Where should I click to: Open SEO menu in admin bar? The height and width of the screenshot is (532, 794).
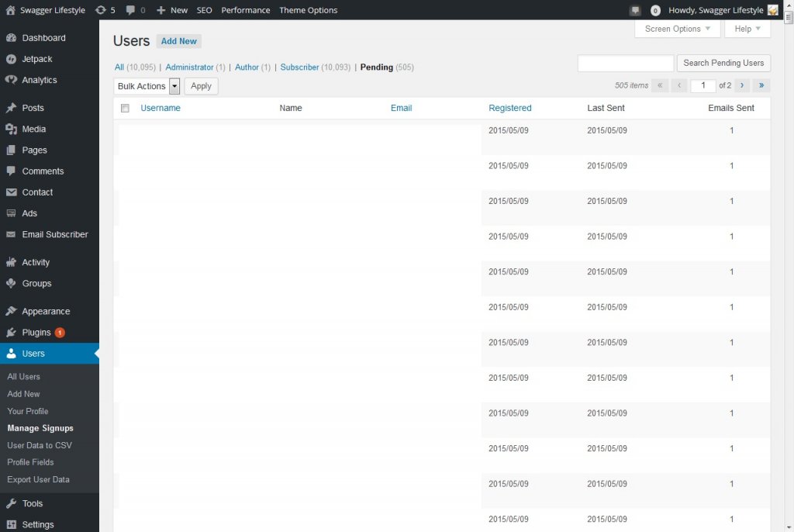tap(205, 10)
